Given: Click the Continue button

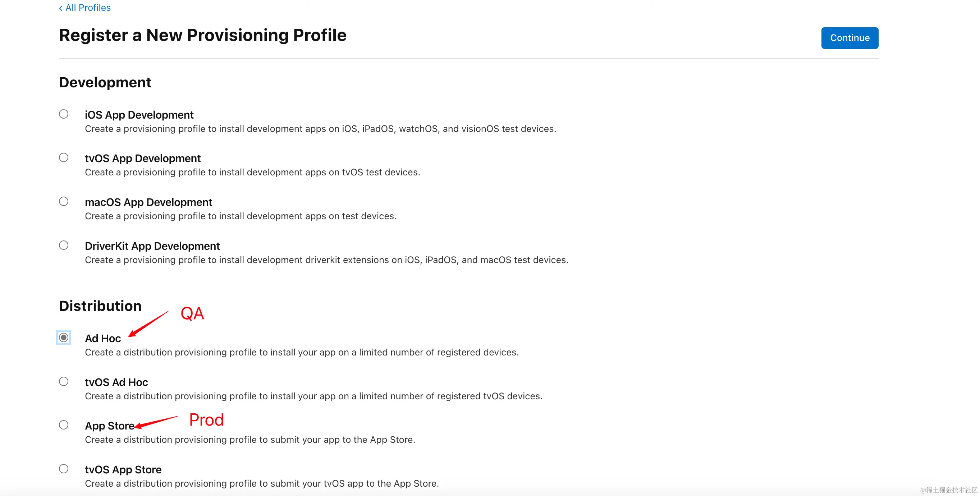Looking at the screenshot, I should tap(850, 38).
